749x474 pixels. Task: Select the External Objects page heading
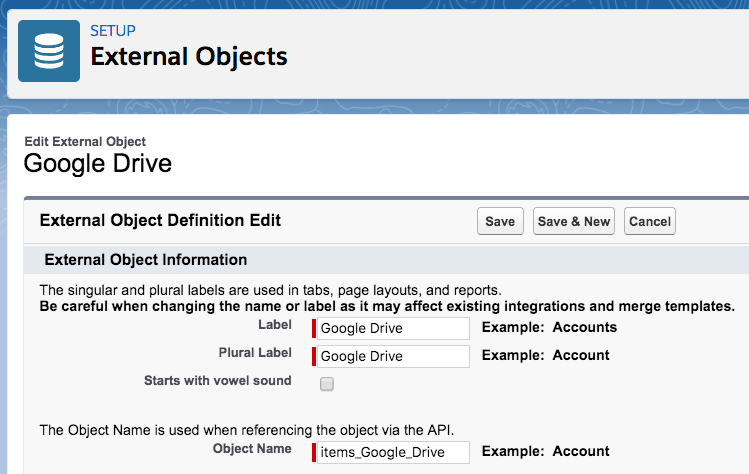coord(189,57)
